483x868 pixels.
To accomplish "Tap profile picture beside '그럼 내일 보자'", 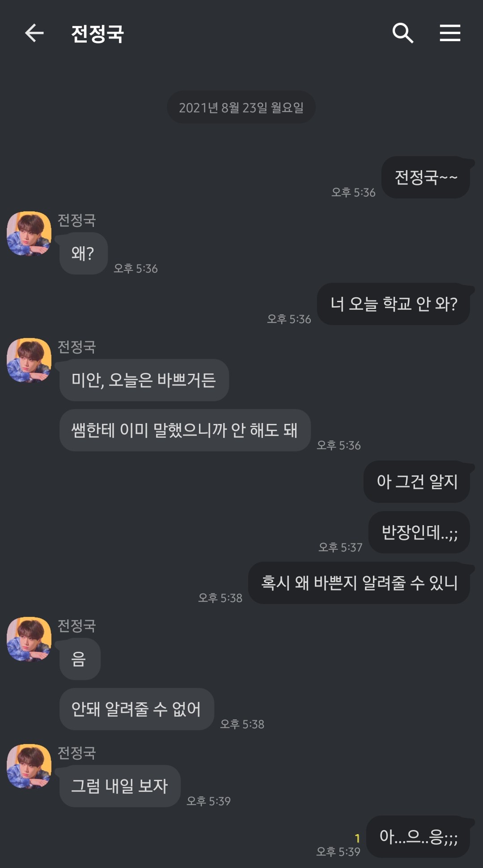I will click(x=29, y=766).
